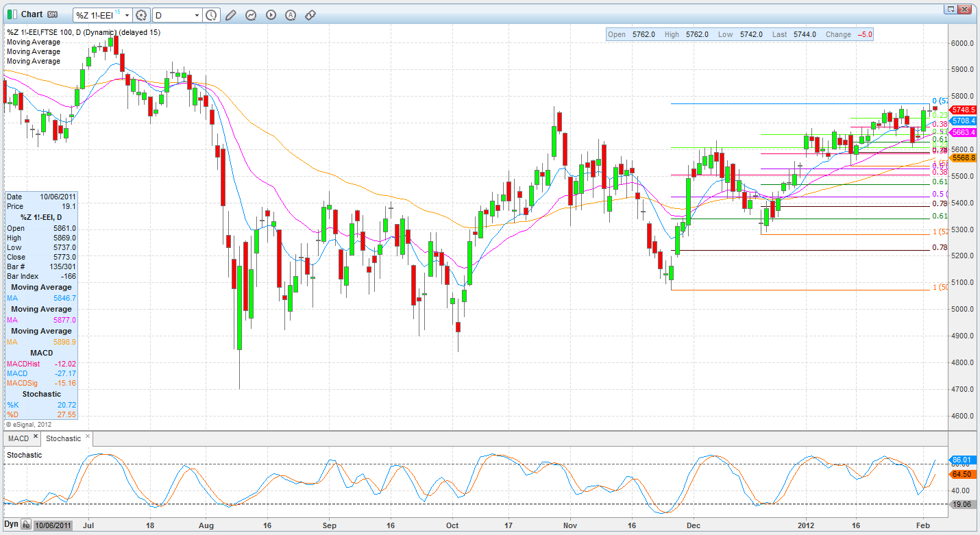Click the blue 86.01 stochastic value marker

(962, 460)
